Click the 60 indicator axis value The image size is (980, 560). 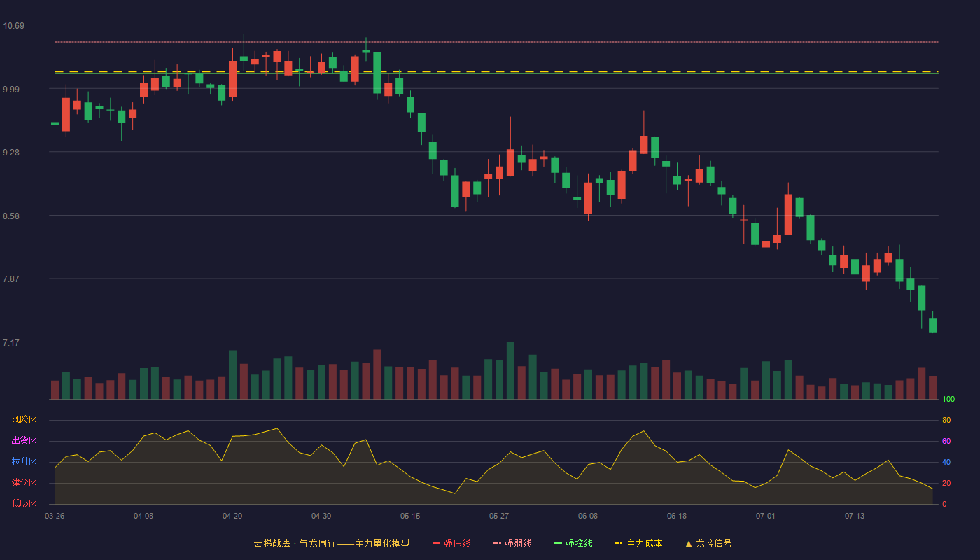tap(946, 441)
